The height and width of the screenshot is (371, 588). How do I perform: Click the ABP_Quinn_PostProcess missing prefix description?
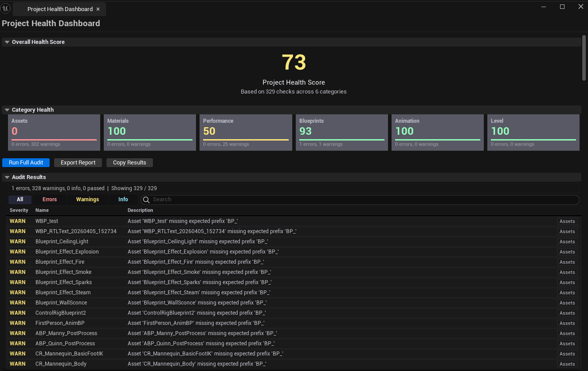point(201,344)
